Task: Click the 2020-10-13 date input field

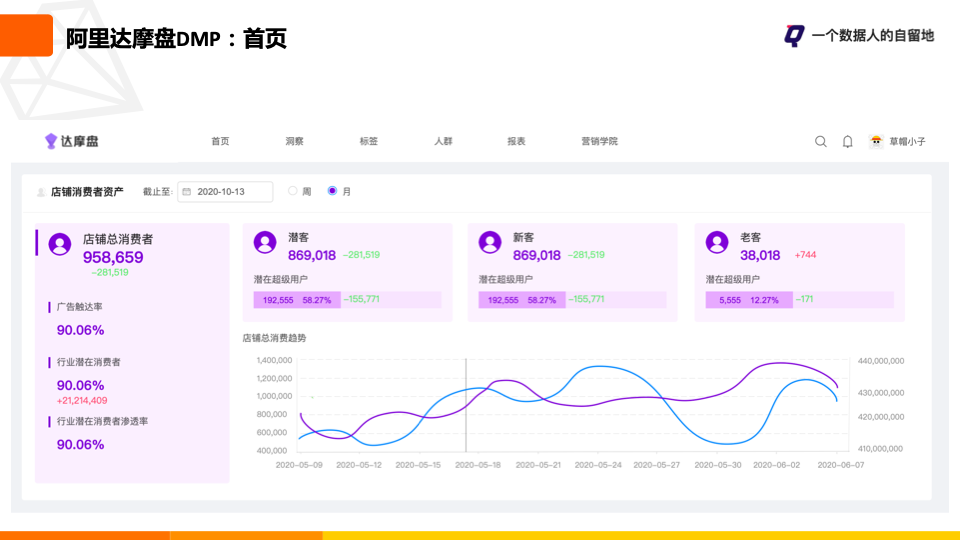Action: tap(225, 192)
